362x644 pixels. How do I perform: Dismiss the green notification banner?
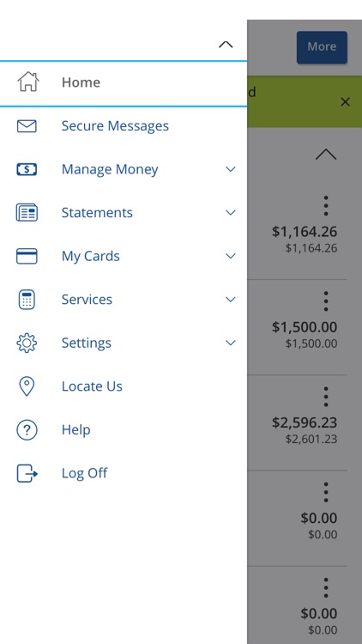click(x=345, y=102)
